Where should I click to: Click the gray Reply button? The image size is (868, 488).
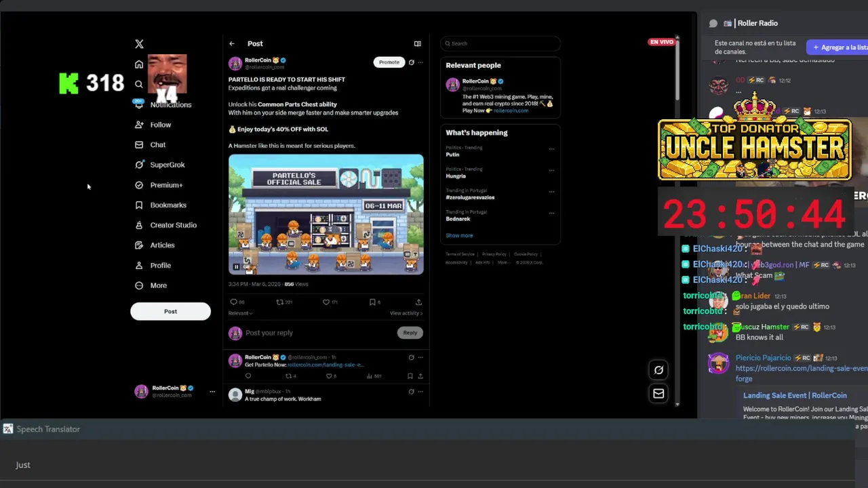(410, 333)
